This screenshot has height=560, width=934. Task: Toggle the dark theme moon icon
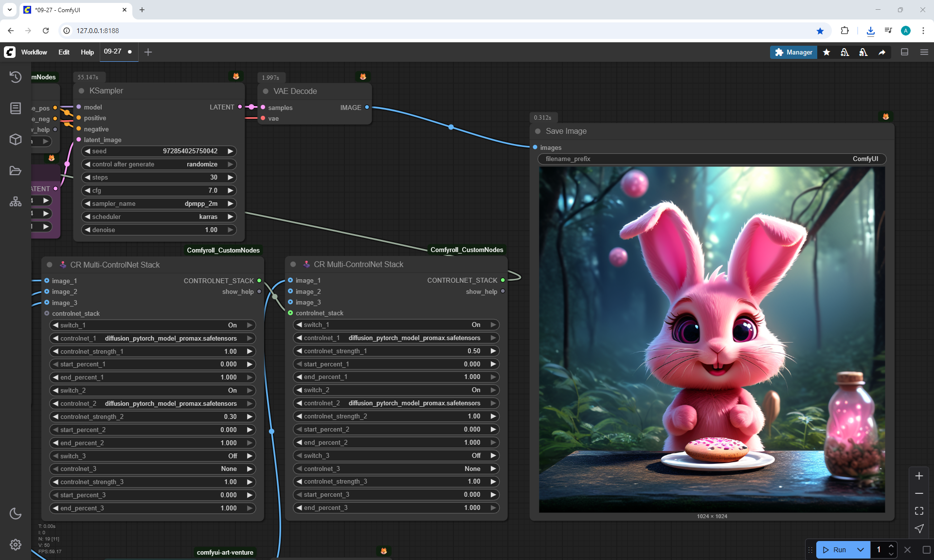click(x=16, y=513)
